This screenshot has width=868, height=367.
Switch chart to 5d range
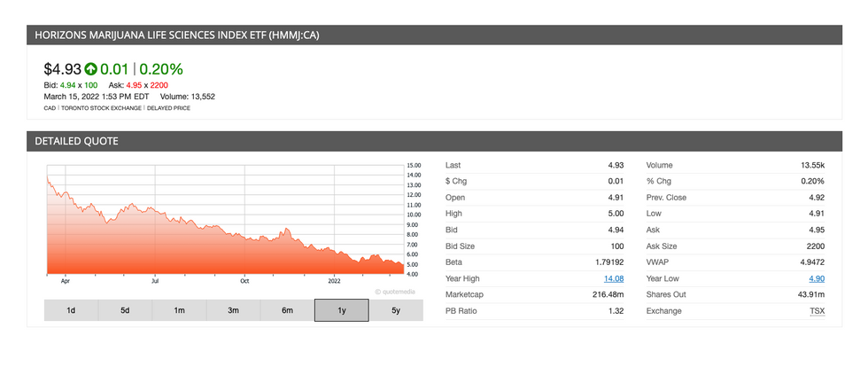click(125, 310)
